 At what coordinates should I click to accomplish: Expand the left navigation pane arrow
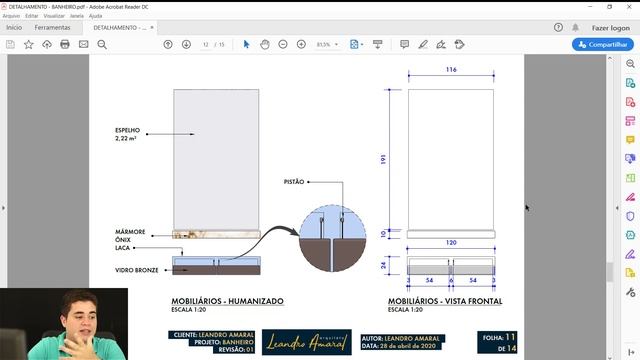pyautogui.click(x=3, y=208)
